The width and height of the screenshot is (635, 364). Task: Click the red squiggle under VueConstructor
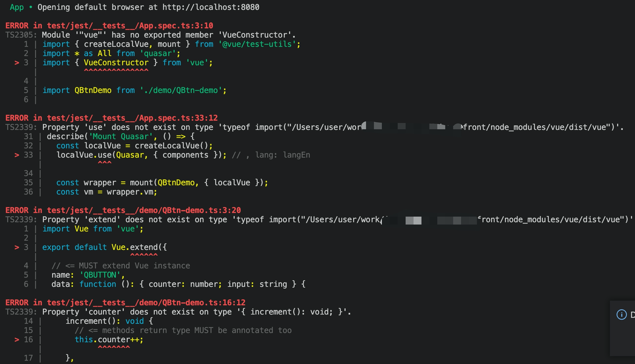coord(116,70)
